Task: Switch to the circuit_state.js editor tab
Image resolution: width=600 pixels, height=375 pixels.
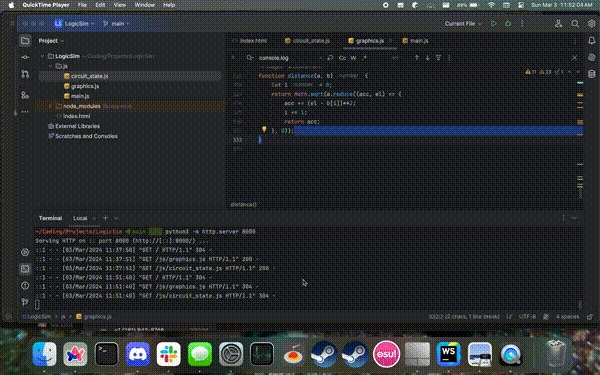Action: click(307, 41)
